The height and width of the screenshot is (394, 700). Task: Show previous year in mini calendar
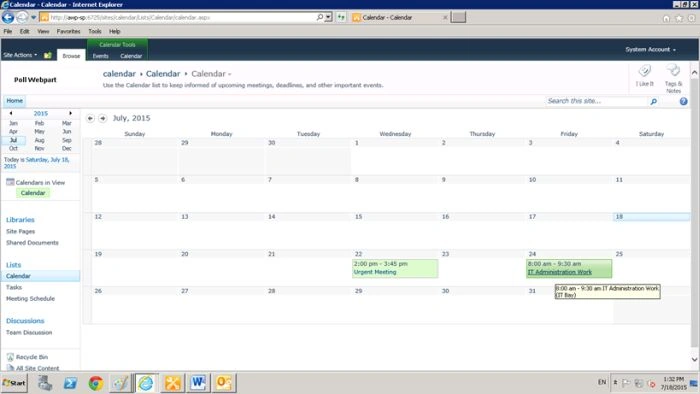click(11, 113)
